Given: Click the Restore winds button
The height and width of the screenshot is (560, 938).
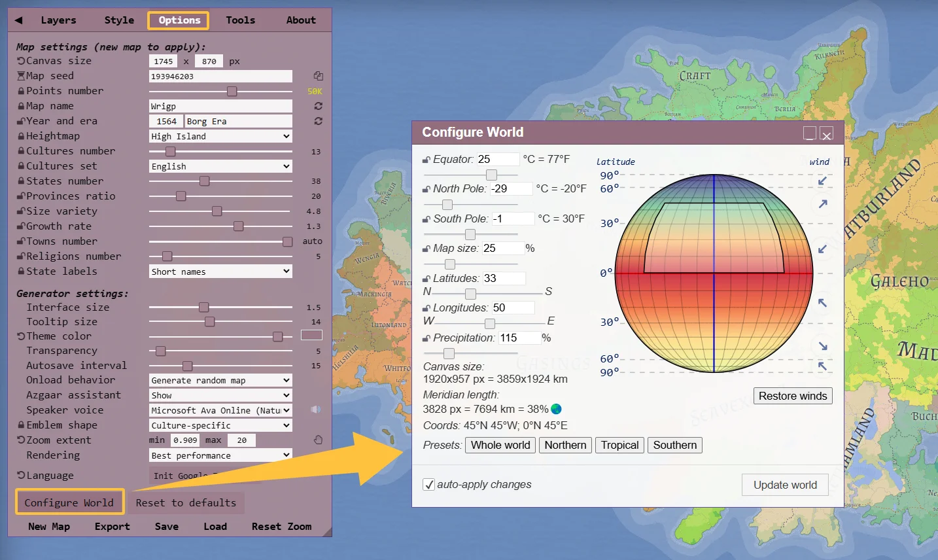Looking at the screenshot, I should click(x=792, y=396).
